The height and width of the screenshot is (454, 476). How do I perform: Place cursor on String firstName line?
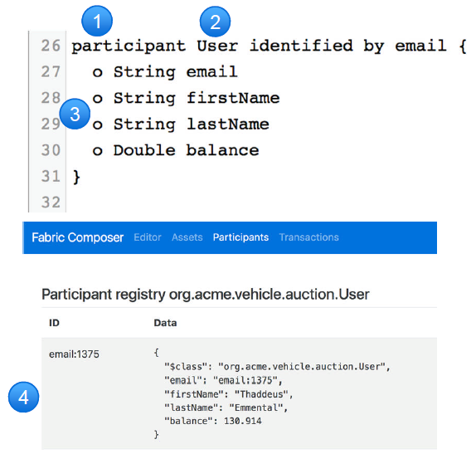[186, 98]
